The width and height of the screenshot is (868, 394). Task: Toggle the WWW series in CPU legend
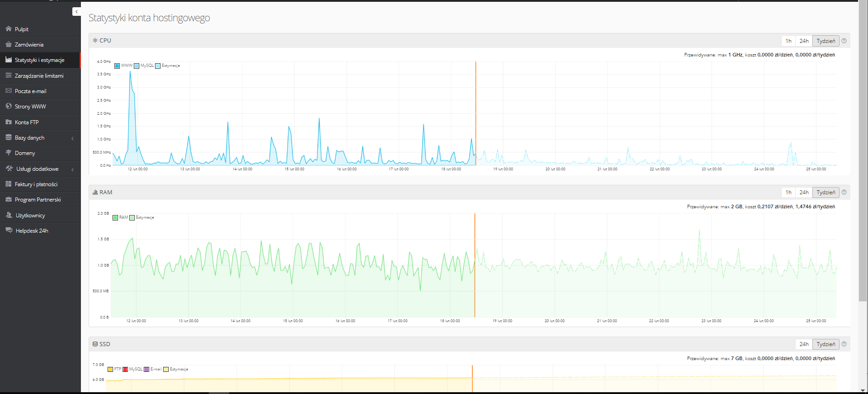coord(123,66)
